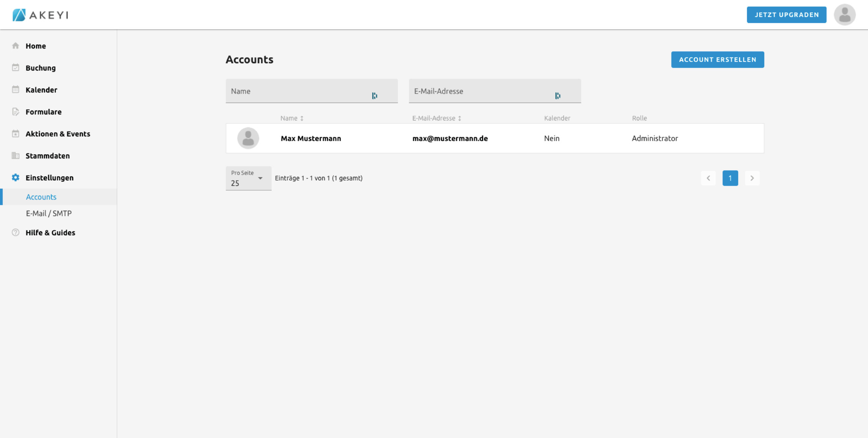
Task: Open the user profile avatar menu
Action: point(844,15)
